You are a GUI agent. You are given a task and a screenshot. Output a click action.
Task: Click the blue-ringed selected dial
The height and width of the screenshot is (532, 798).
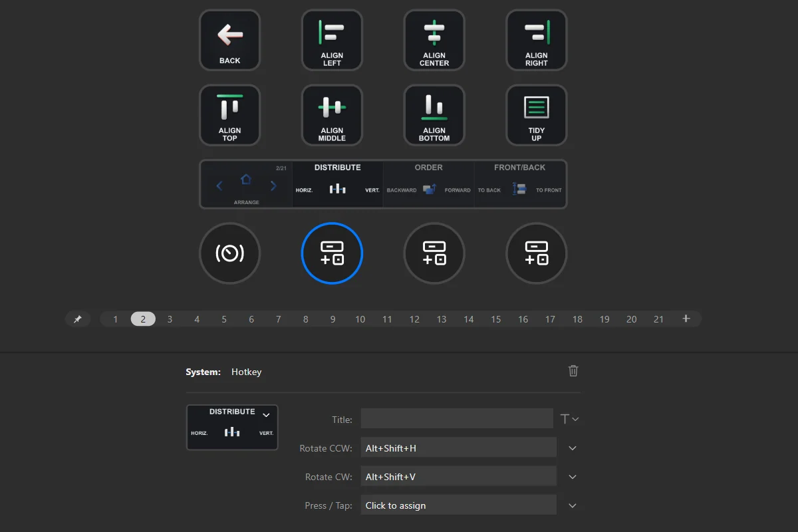point(332,253)
